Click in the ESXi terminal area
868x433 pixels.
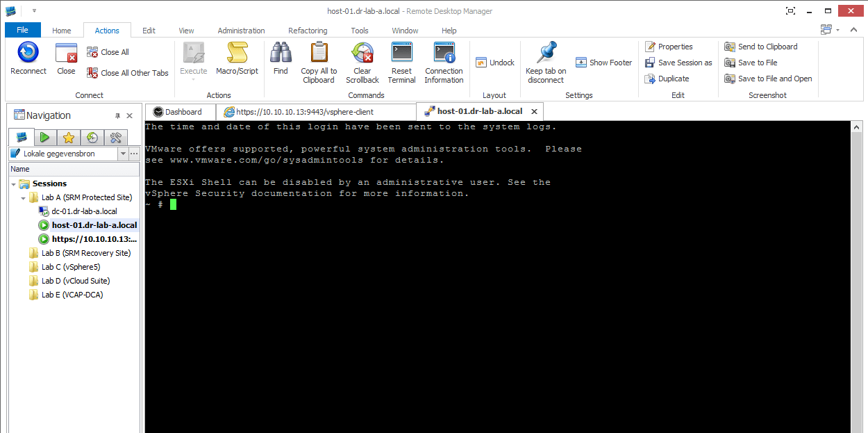pos(498,277)
